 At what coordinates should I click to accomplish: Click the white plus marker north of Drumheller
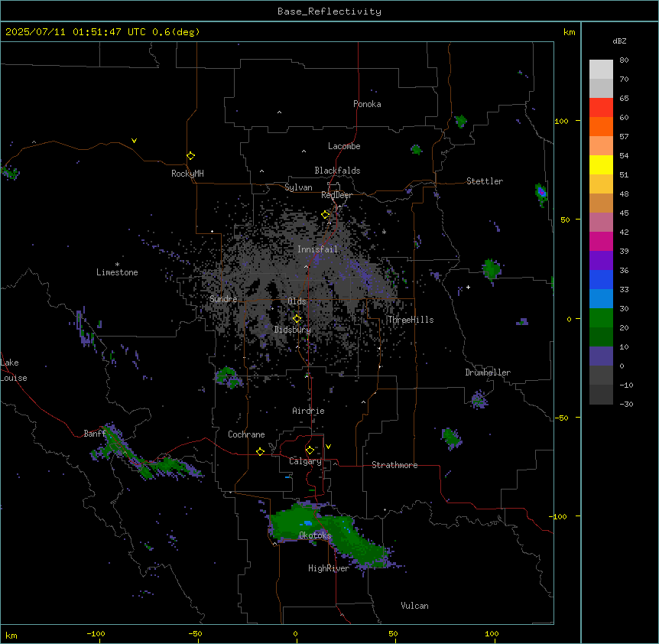pos(468,287)
